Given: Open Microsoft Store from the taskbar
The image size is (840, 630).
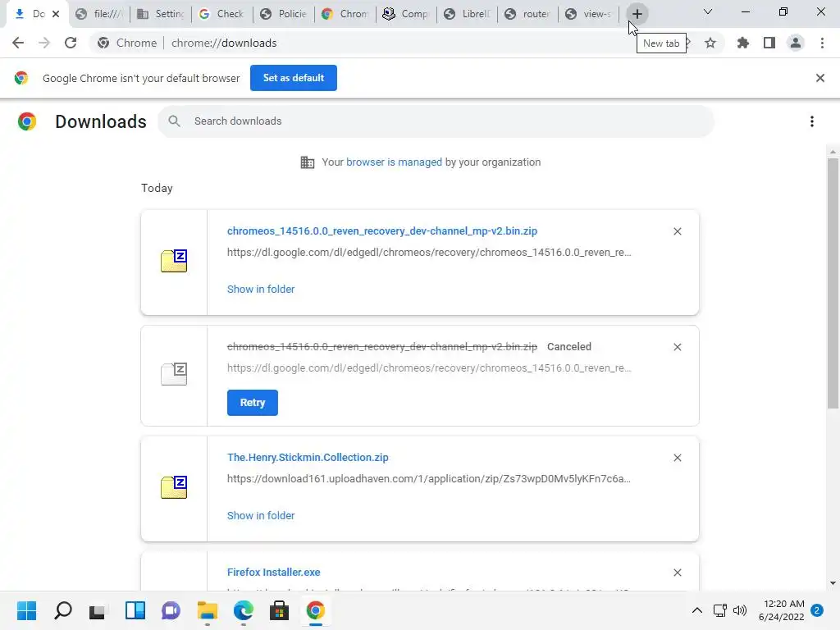Looking at the screenshot, I should [x=279, y=610].
